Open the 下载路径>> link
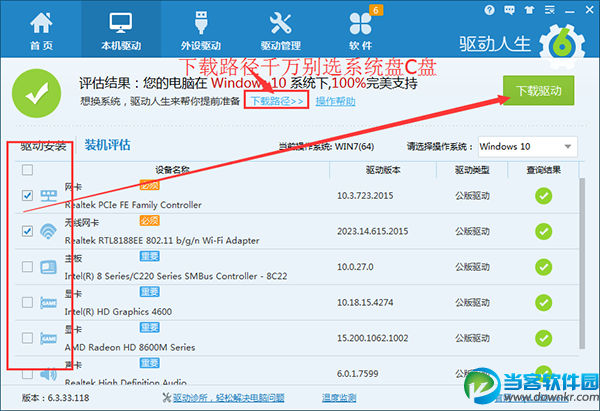The image size is (600, 411). click(x=277, y=101)
